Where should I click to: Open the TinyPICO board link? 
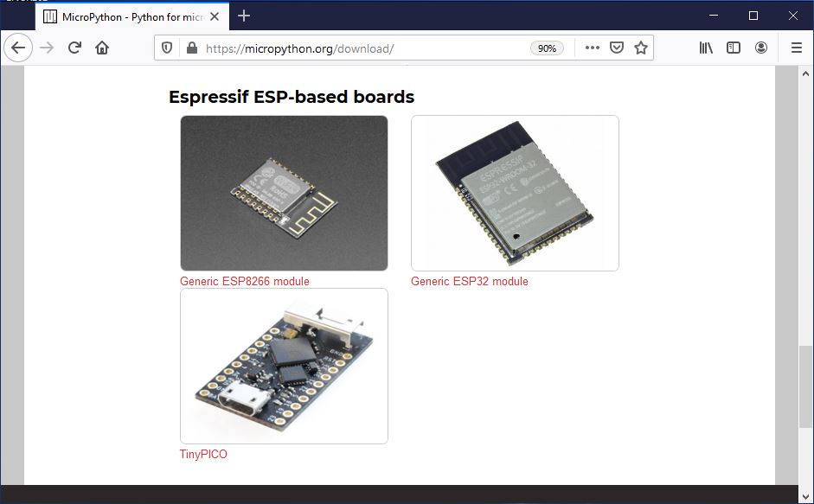[202, 454]
